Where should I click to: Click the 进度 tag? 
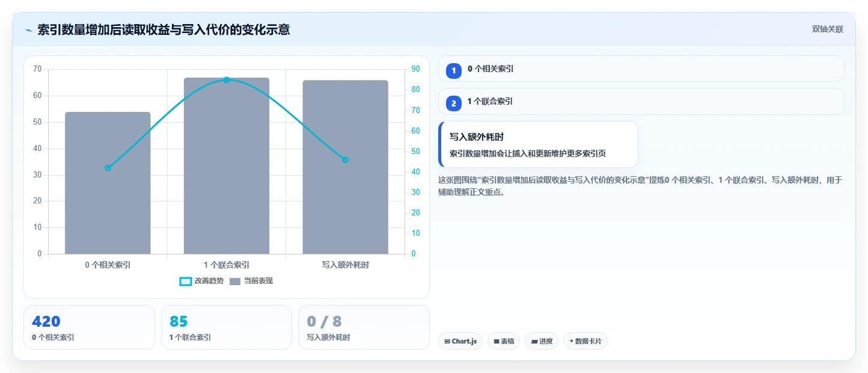(x=542, y=341)
